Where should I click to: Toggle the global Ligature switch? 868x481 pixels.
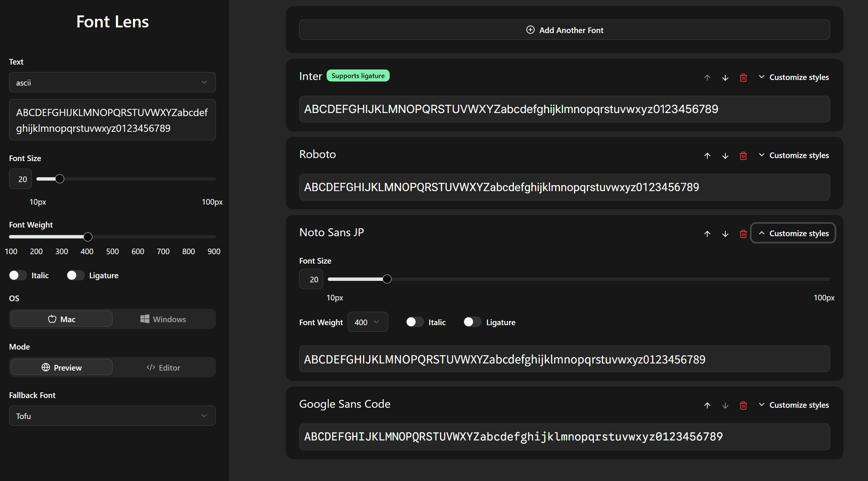pyautogui.click(x=75, y=275)
